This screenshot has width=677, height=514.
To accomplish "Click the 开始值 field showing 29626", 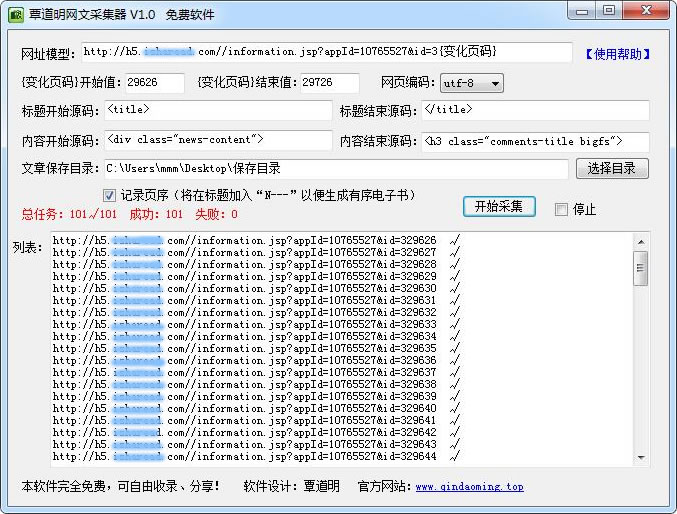I will pyautogui.click(x=155, y=83).
